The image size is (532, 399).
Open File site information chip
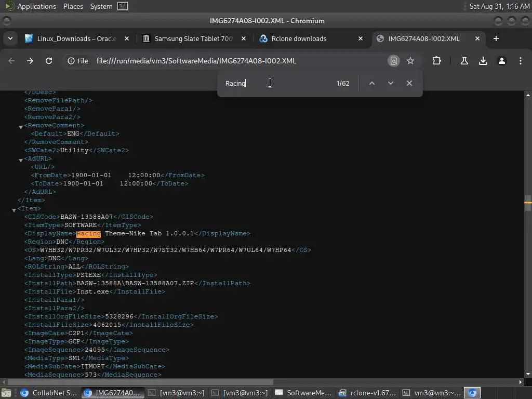click(x=78, y=61)
